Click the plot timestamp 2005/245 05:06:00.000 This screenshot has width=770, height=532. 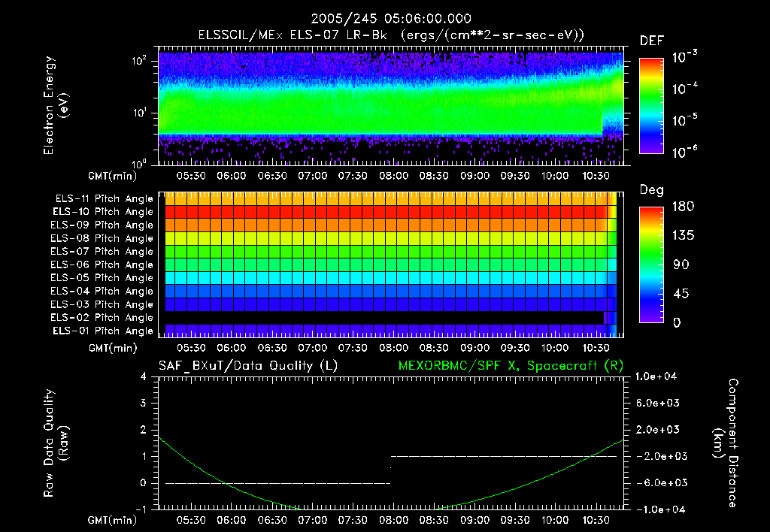(x=391, y=19)
